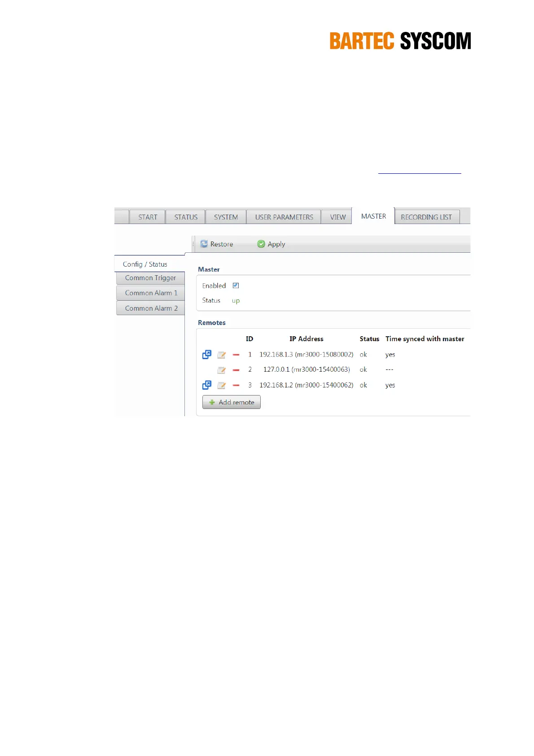Open the Common Trigger section
The height and width of the screenshot is (756, 534).
tap(150, 278)
